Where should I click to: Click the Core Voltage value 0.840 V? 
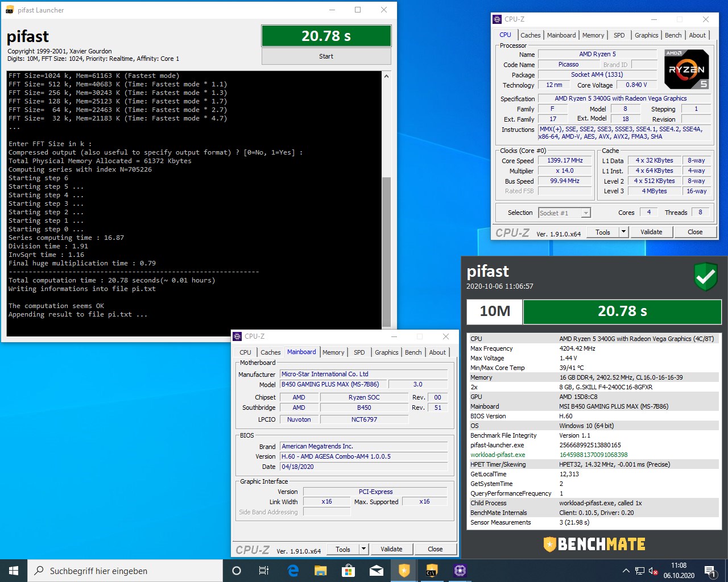[636, 85]
